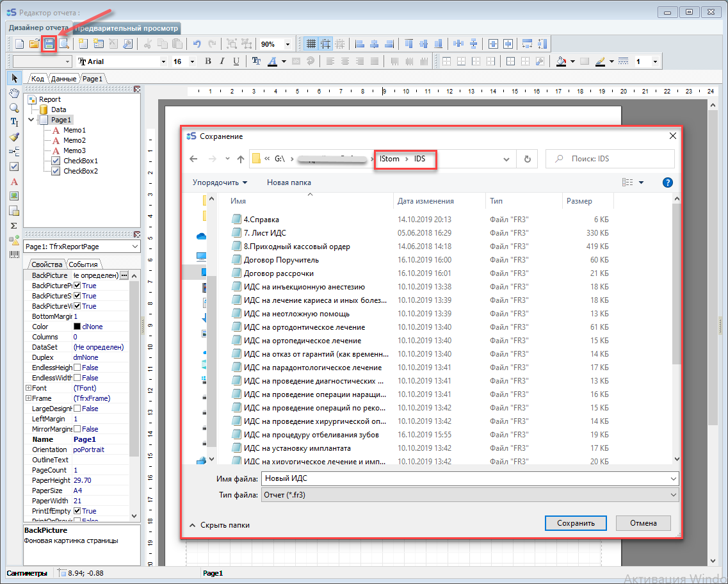Check the LargeDesignHeight False checkbox
Viewport: 728px width, 584px height.
point(77,409)
